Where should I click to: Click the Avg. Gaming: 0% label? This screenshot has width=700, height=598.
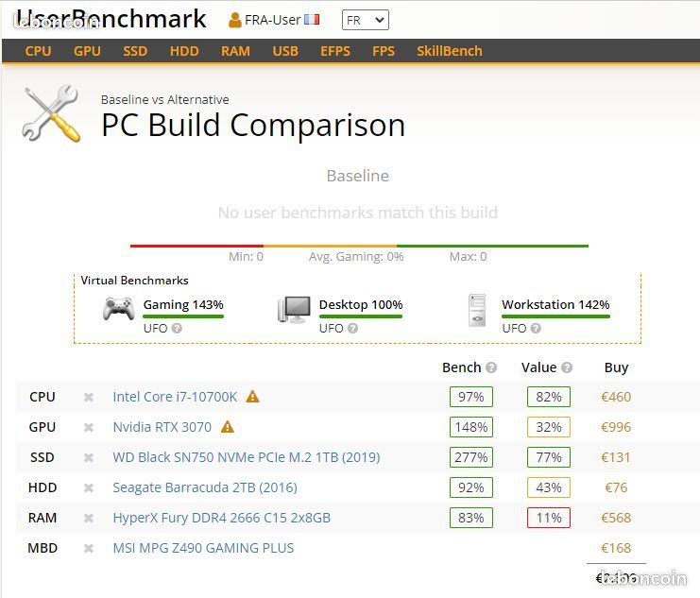point(356,257)
